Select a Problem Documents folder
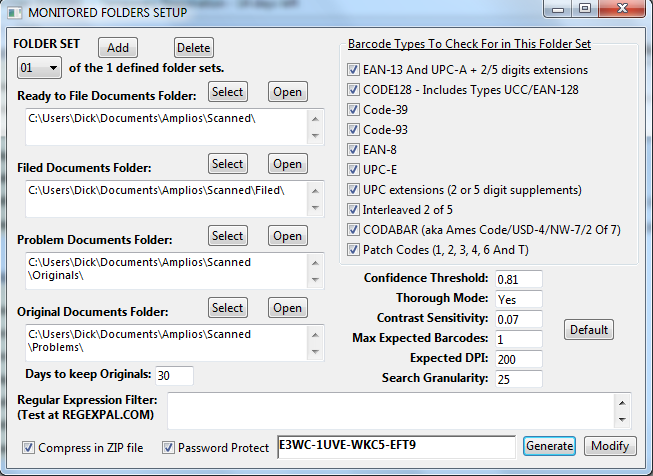The height and width of the screenshot is (476, 653). (227, 236)
